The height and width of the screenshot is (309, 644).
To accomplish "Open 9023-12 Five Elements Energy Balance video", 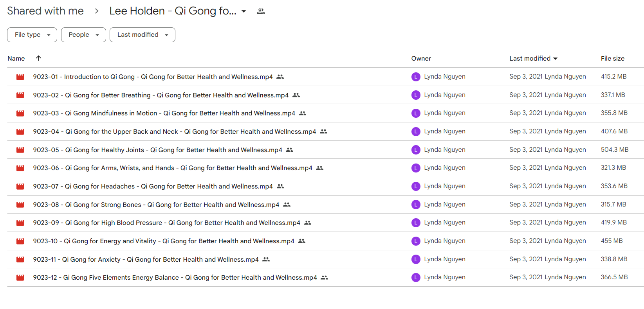I will tap(175, 278).
